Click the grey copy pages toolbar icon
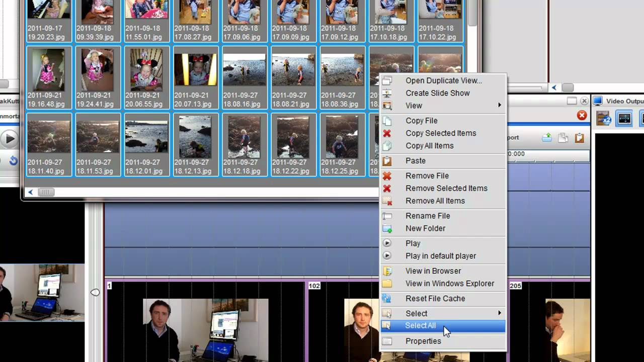The height and width of the screenshot is (362, 644). [563, 137]
